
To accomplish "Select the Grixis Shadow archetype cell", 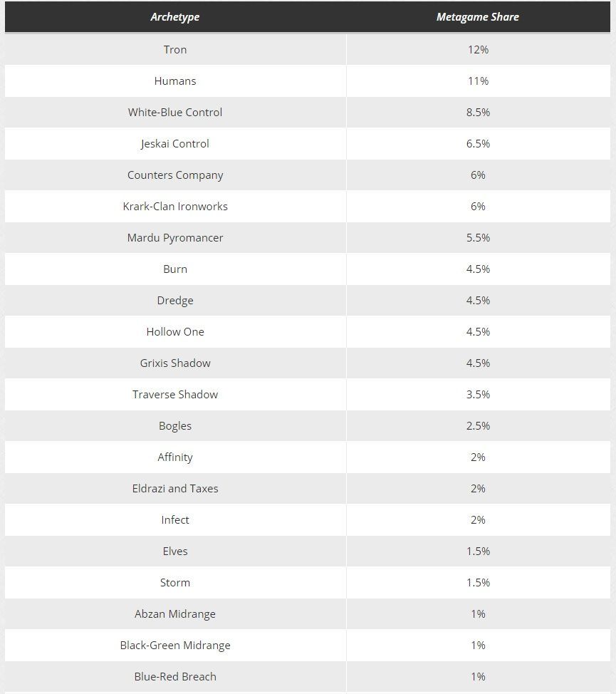I will [x=175, y=363].
